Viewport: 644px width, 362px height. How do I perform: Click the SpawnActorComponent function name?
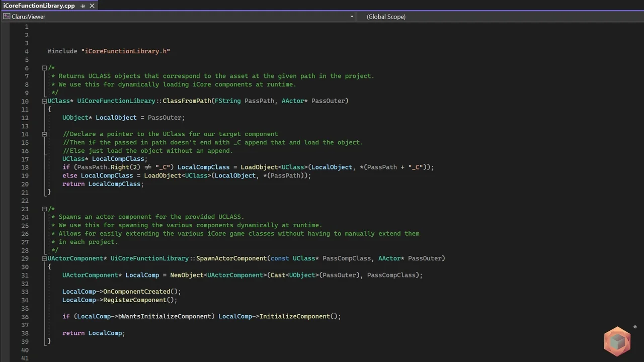tap(231, 258)
